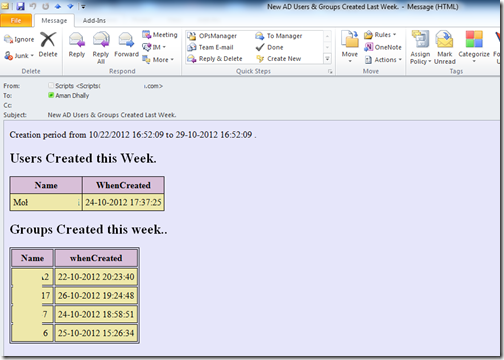Image resolution: width=504 pixels, height=360 pixels.
Task: Click the Creation period line
Action: point(133,135)
